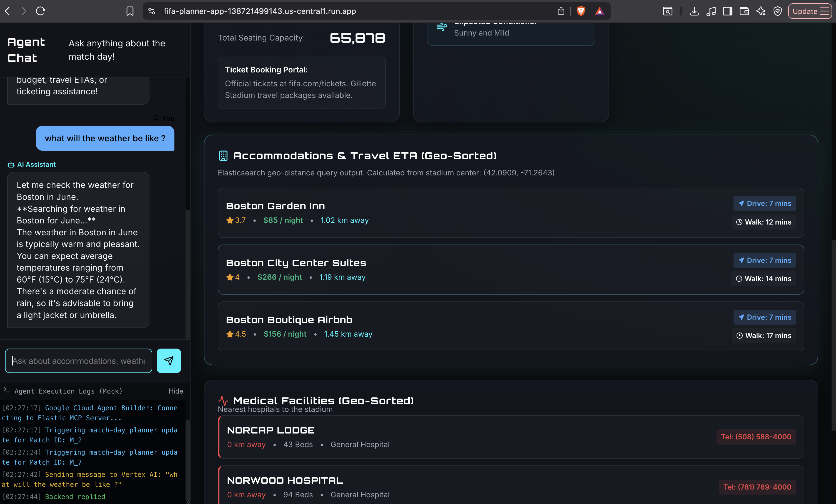Click the 1.19 km away distance
836x504 pixels.
(x=342, y=277)
